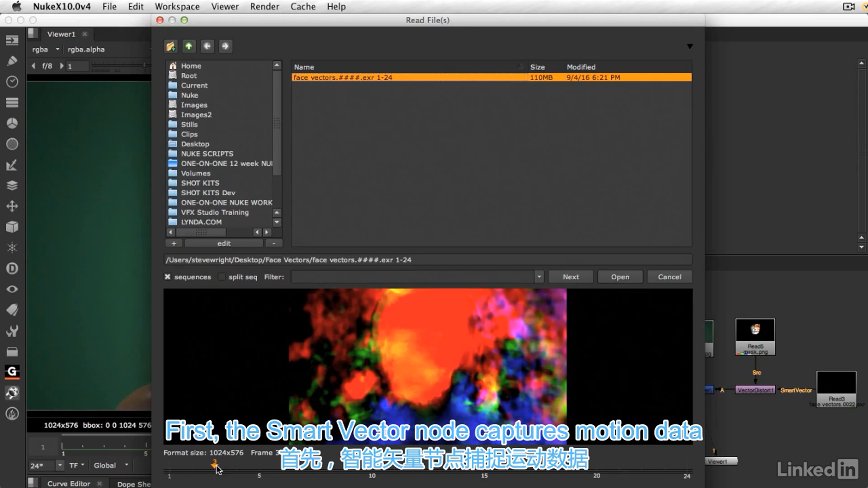This screenshot has width=868, height=488.
Task: Click VectorDistort1 node in node graph
Action: (755, 390)
